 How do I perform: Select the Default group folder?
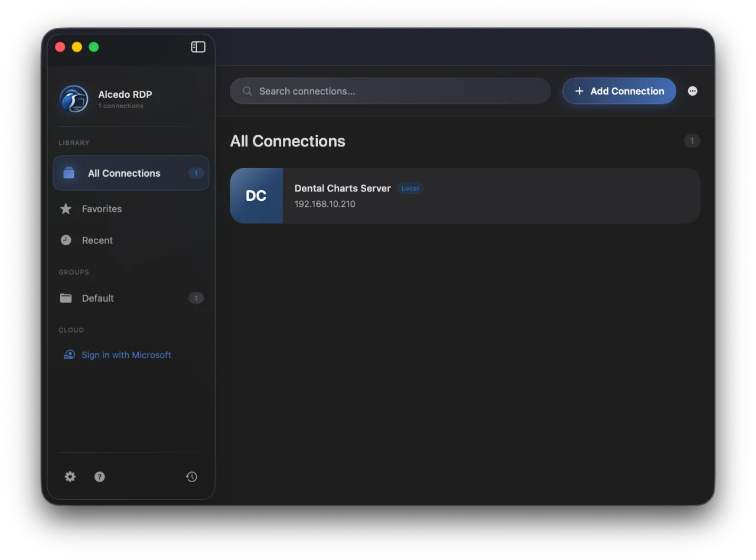point(131,298)
